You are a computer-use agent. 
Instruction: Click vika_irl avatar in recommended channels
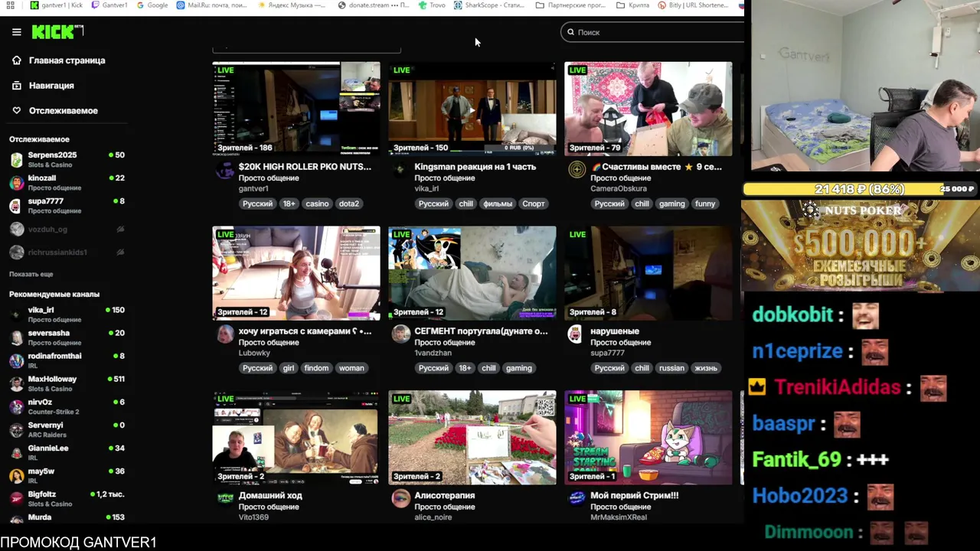point(16,315)
